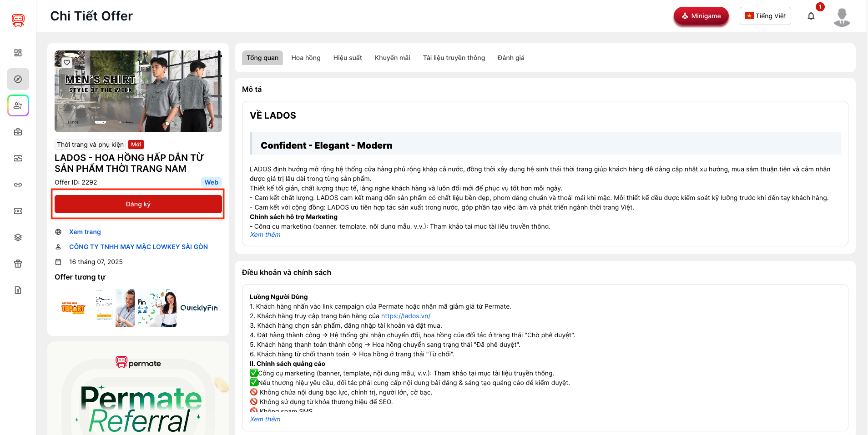The height and width of the screenshot is (435, 868).
Task: Open the Fin green similar offer thumbnail
Action: pyautogui.click(x=157, y=308)
